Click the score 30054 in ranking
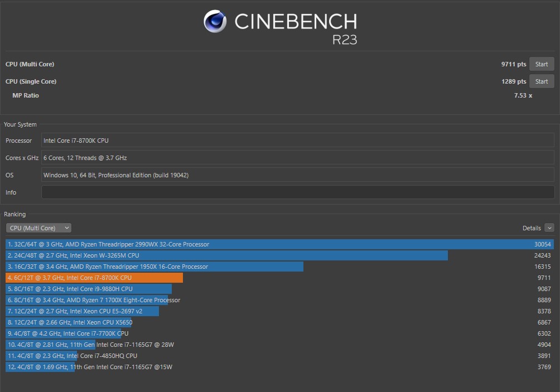 point(542,244)
